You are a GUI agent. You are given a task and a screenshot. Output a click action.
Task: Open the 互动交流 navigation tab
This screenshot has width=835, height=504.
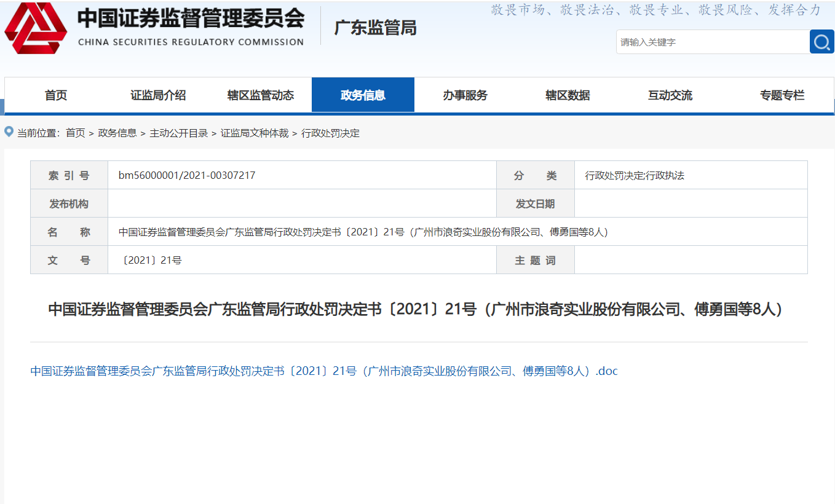(670, 95)
